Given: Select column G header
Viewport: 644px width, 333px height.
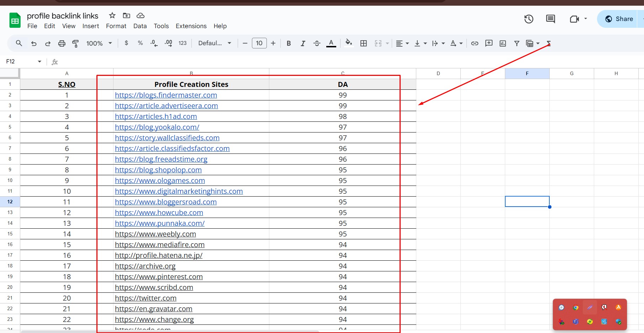Looking at the screenshot, I should (x=572, y=73).
